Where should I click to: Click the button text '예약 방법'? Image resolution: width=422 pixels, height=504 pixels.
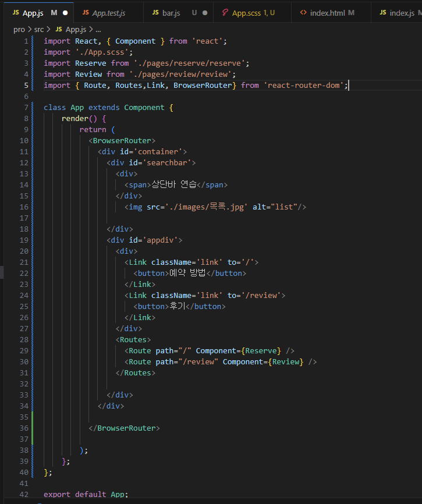(x=187, y=273)
